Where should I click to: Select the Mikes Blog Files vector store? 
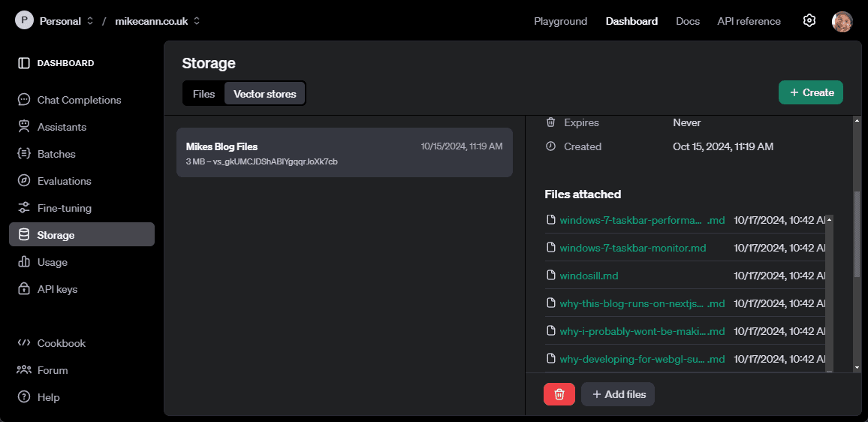(x=344, y=152)
